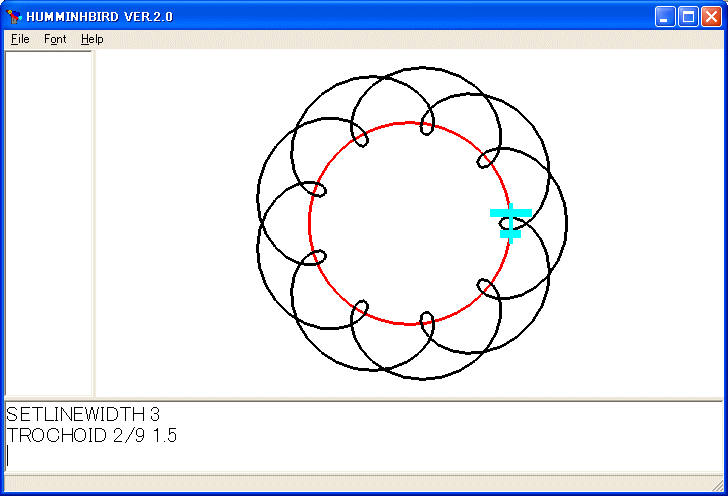
Task: Click the SETLINEWIDTH 3 command line
Action: (x=83, y=414)
